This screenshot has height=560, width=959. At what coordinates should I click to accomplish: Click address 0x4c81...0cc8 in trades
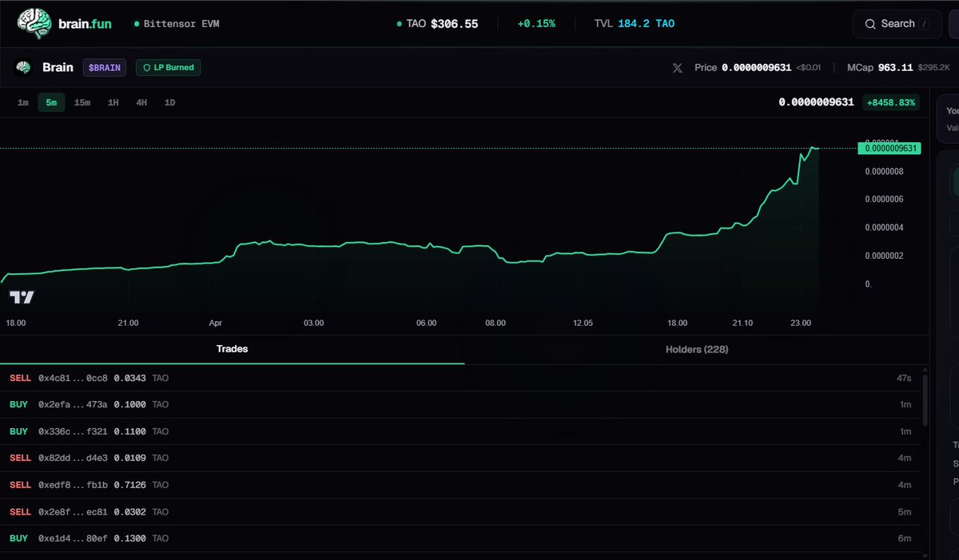coord(73,378)
